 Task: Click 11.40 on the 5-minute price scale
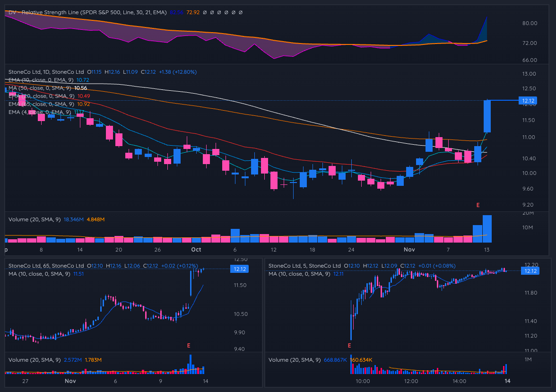(x=531, y=321)
